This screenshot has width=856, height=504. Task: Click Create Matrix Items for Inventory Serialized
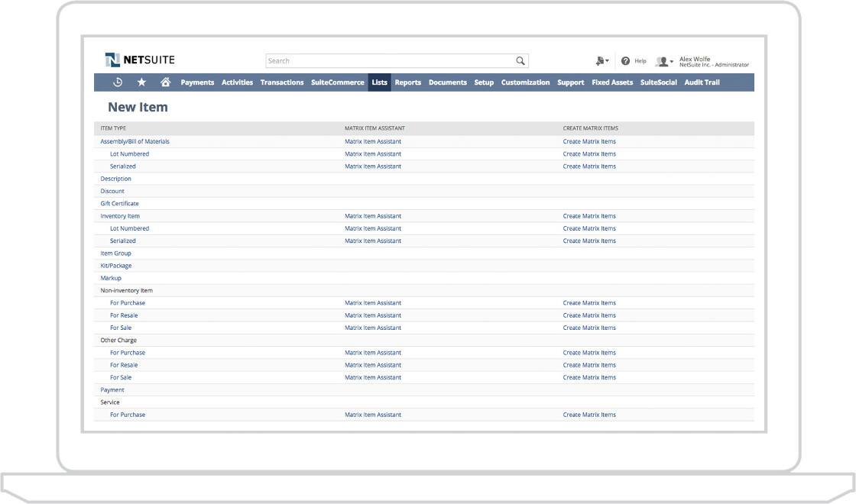pos(589,241)
